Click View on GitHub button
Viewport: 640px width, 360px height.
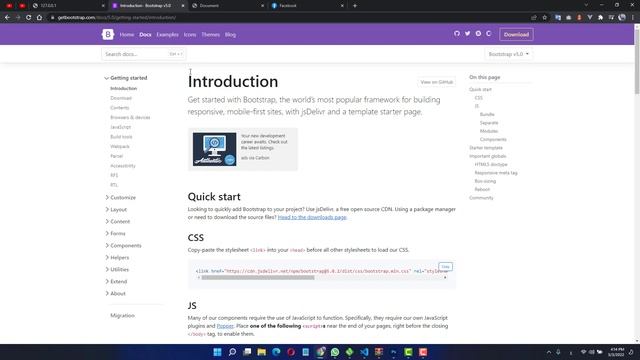point(436,82)
